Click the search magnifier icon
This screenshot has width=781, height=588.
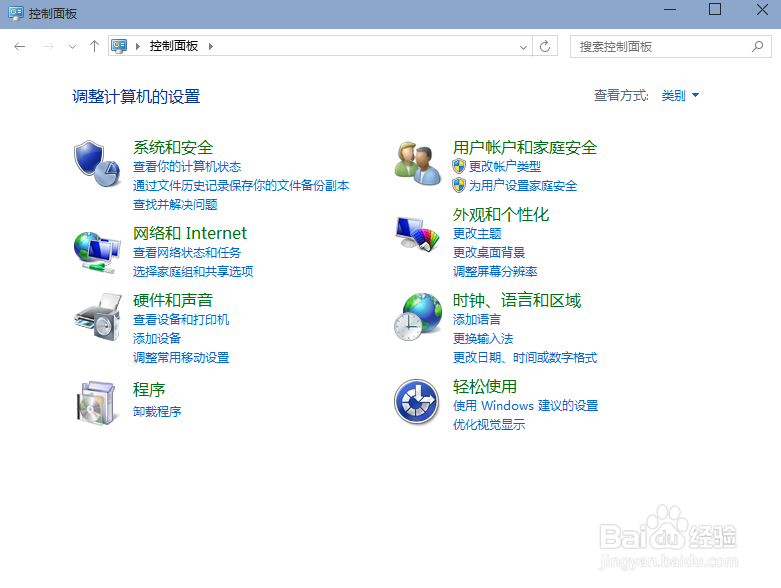pyautogui.click(x=758, y=46)
